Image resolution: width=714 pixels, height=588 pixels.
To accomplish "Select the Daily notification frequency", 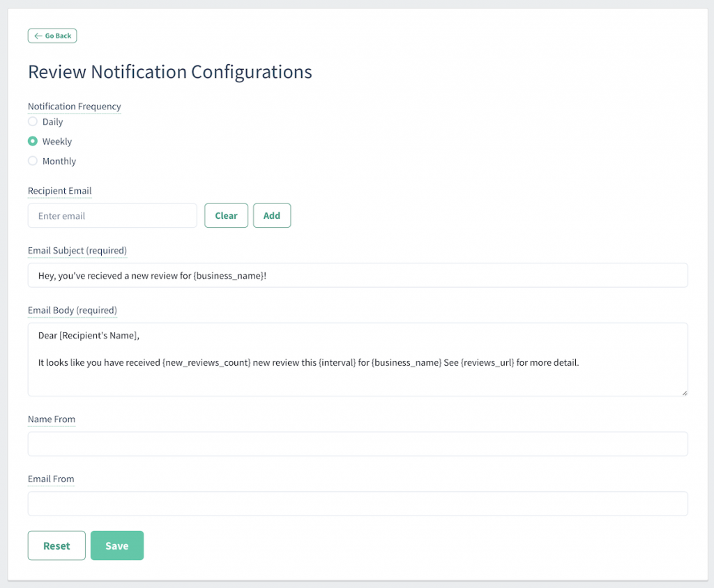I will pyautogui.click(x=32, y=121).
